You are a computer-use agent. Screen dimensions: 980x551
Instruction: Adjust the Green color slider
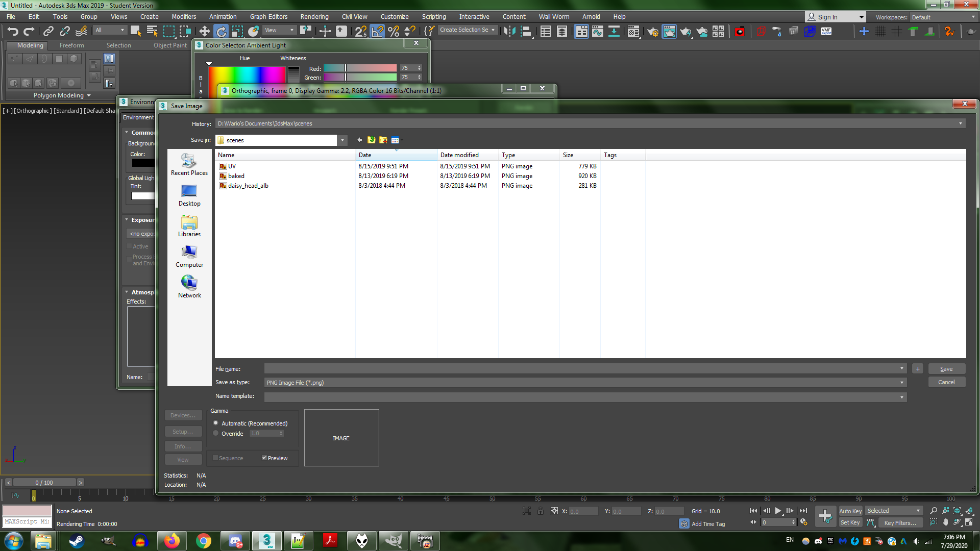coord(360,78)
